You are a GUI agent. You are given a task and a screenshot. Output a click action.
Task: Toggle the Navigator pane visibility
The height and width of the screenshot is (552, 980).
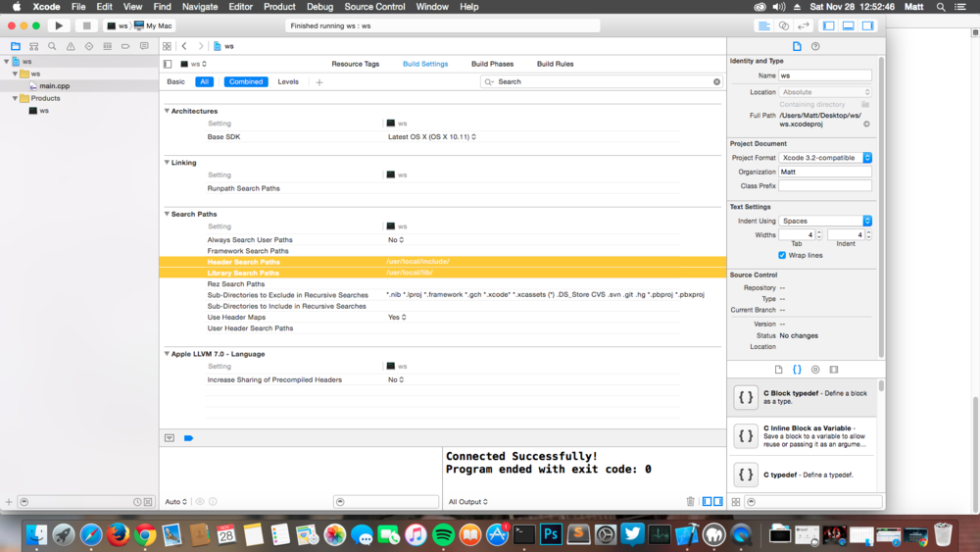[829, 25]
